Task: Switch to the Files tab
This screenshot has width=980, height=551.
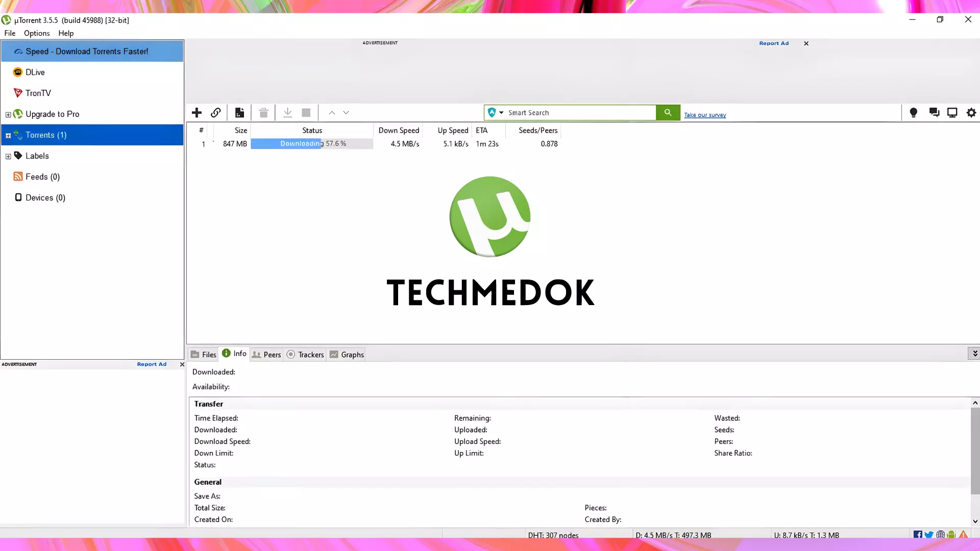Action: [x=204, y=355]
